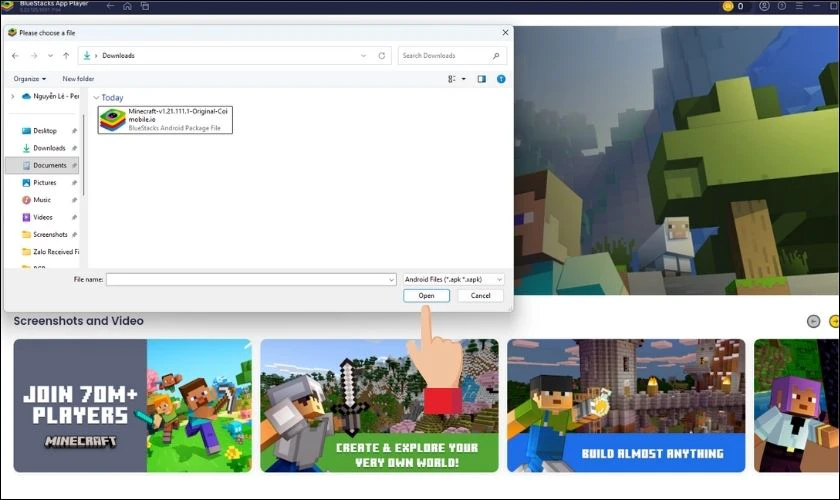Click BlueStacks multi-instance tabs icon
Screen dimensions: 840x500
(x=145, y=6)
